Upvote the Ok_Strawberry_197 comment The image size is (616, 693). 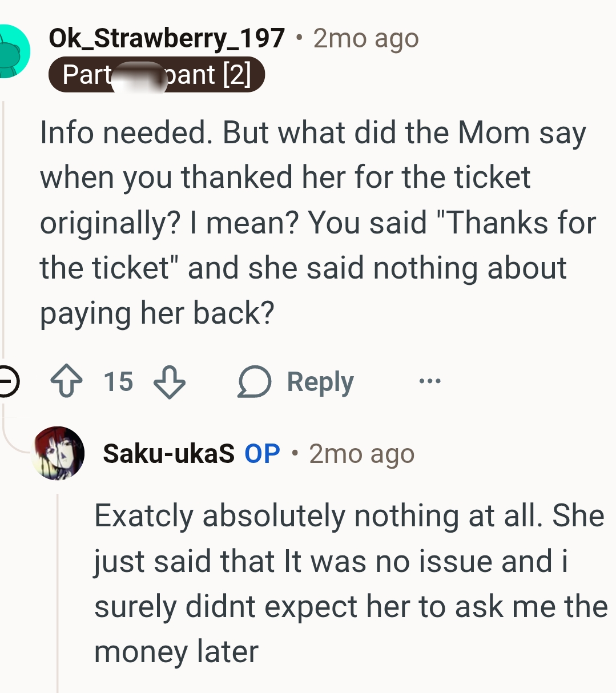[66, 381]
